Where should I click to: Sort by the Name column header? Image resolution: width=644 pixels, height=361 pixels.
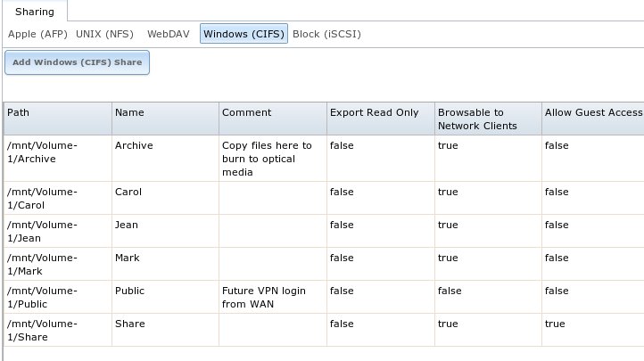pos(165,119)
